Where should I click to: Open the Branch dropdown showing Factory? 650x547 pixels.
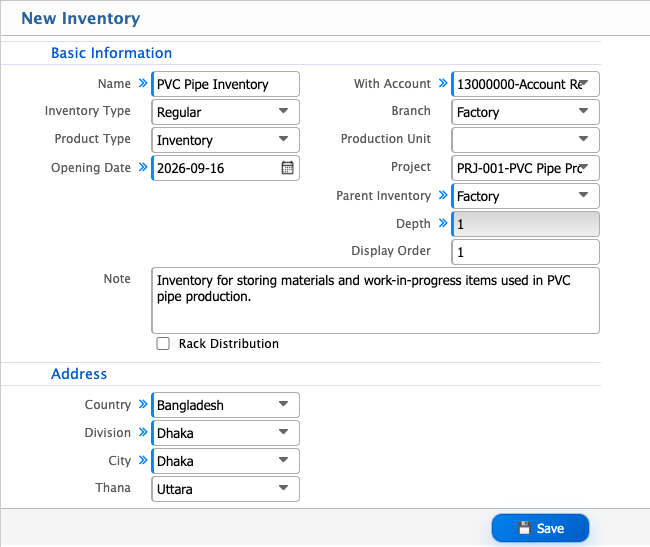pyautogui.click(x=525, y=112)
